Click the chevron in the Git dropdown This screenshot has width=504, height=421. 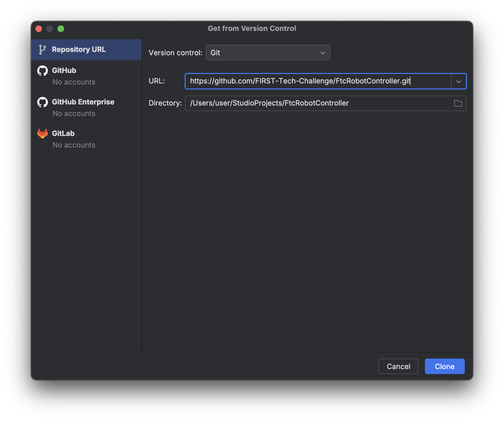322,53
